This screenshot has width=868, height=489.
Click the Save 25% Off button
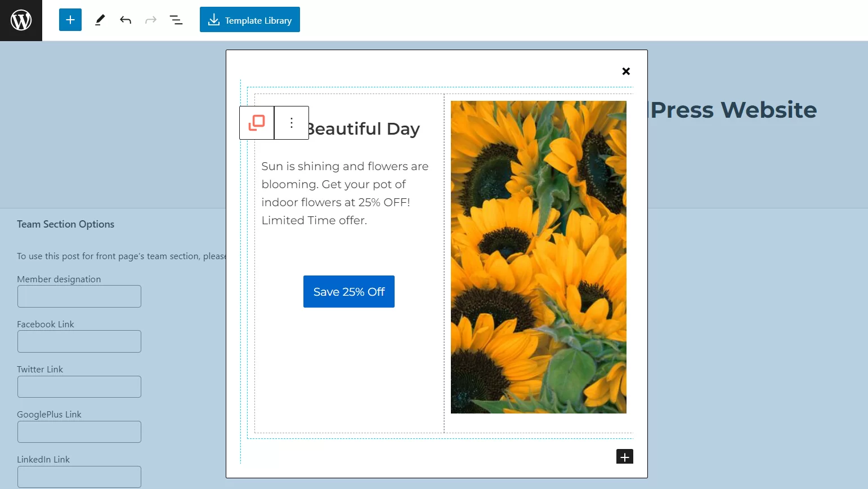[349, 292]
